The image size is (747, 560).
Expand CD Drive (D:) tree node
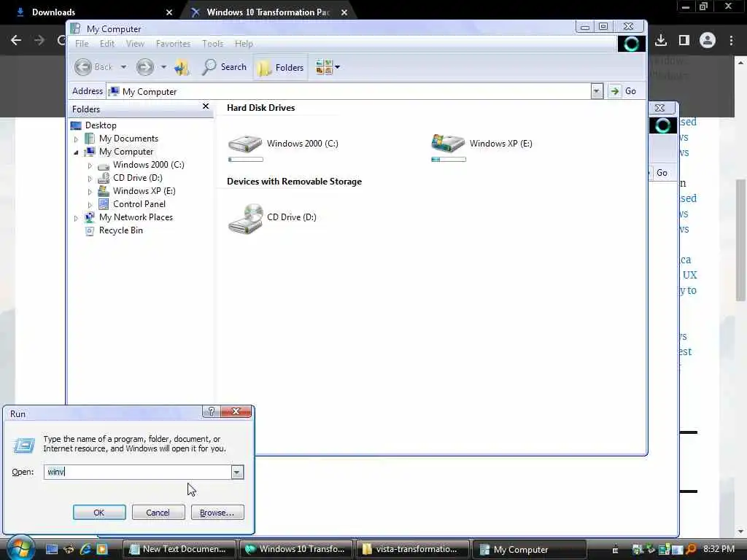[90, 179]
